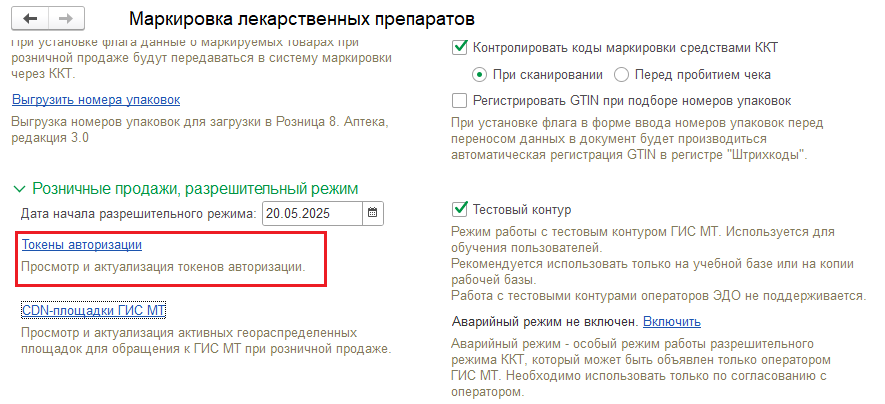Enable Регистрировать GTIN при подборе номеров упаковок
The width and height of the screenshot is (885, 404).
tap(460, 101)
